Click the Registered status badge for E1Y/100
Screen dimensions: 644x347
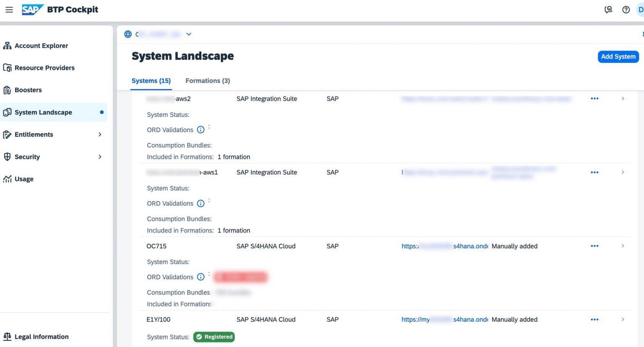pos(214,337)
